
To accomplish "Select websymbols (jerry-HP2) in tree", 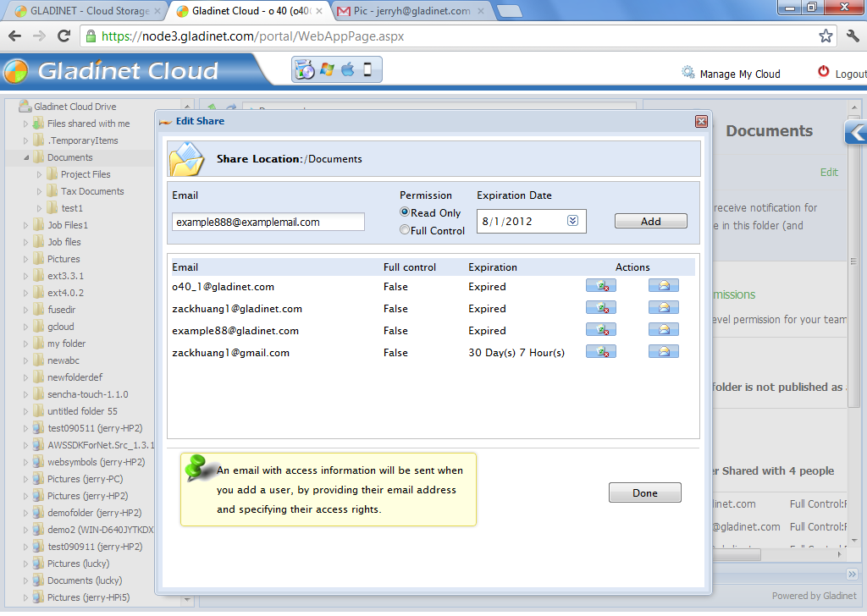I will click(97, 462).
